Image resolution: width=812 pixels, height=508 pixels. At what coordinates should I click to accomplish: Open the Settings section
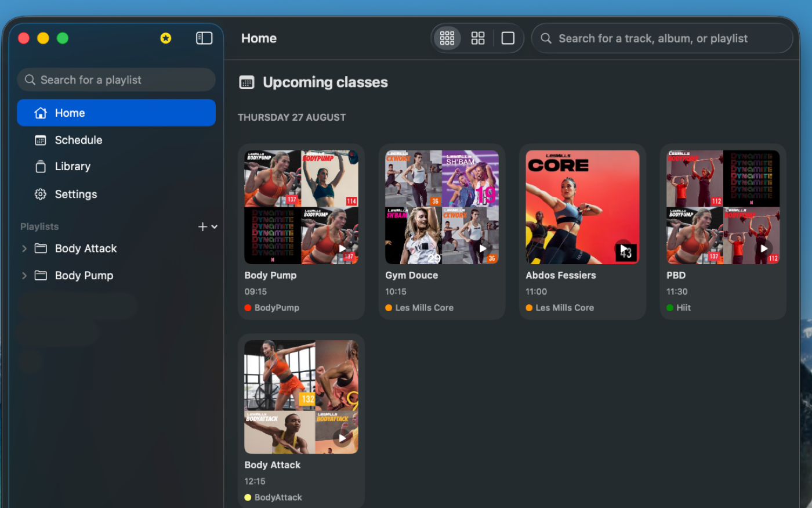click(117, 194)
